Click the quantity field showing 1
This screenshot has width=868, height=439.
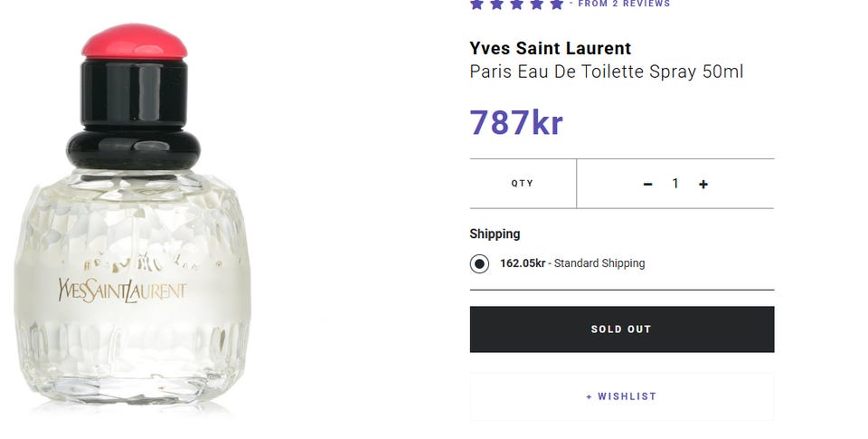pos(675,184)
